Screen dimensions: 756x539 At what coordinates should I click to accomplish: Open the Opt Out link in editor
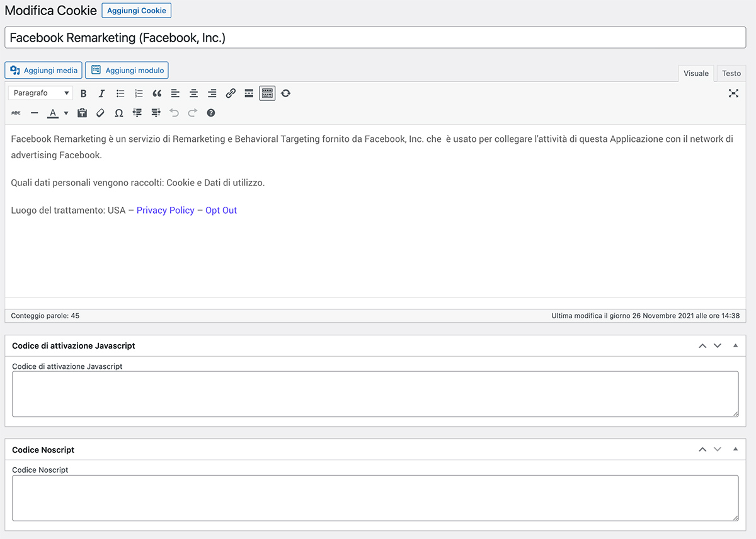click(221, 211)
